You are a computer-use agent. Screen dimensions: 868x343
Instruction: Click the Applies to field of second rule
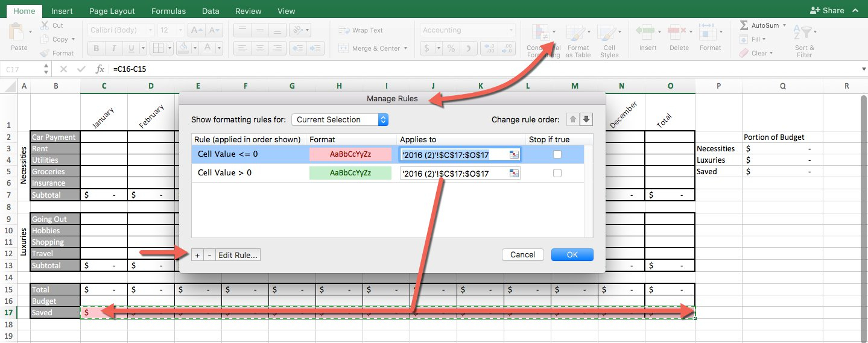point(454,174)
